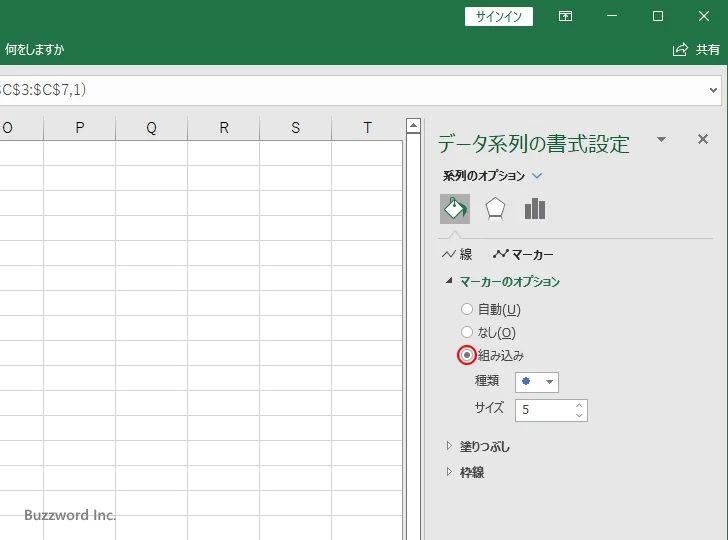The image size is (728, 540).
Task: Open the Fill & Line paint bucket tab
Action: click(x=455, y=208)
